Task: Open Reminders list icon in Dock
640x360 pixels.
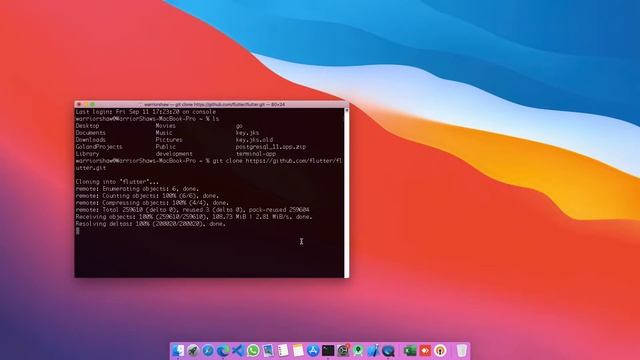Action: pyautogui.click(x=283, y=351)
